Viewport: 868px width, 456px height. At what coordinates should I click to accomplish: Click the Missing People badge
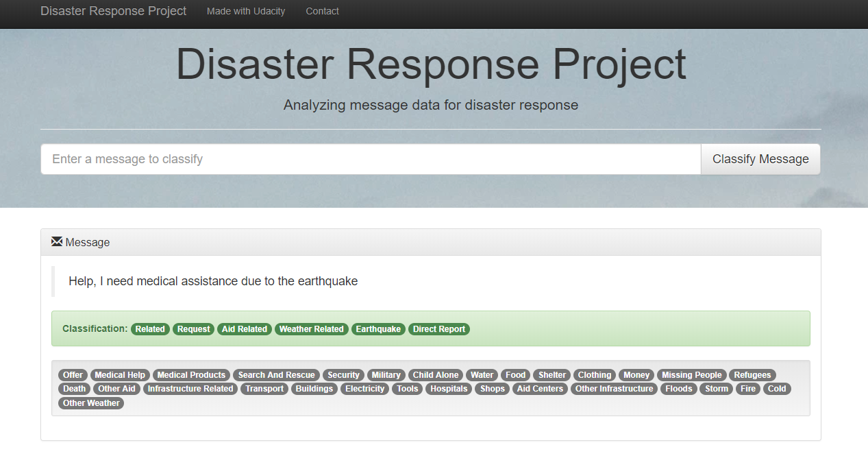point(692,375)
